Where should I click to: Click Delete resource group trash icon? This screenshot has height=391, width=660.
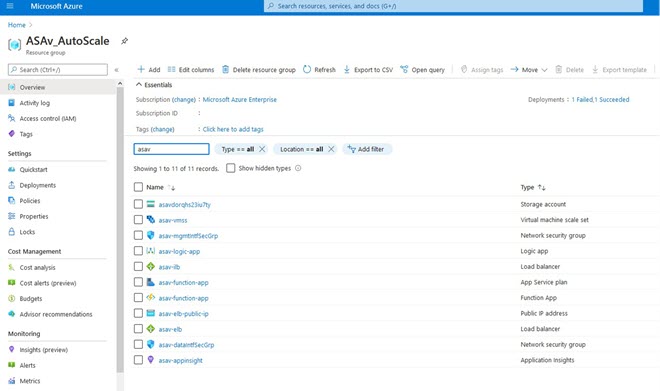point(226,69)
